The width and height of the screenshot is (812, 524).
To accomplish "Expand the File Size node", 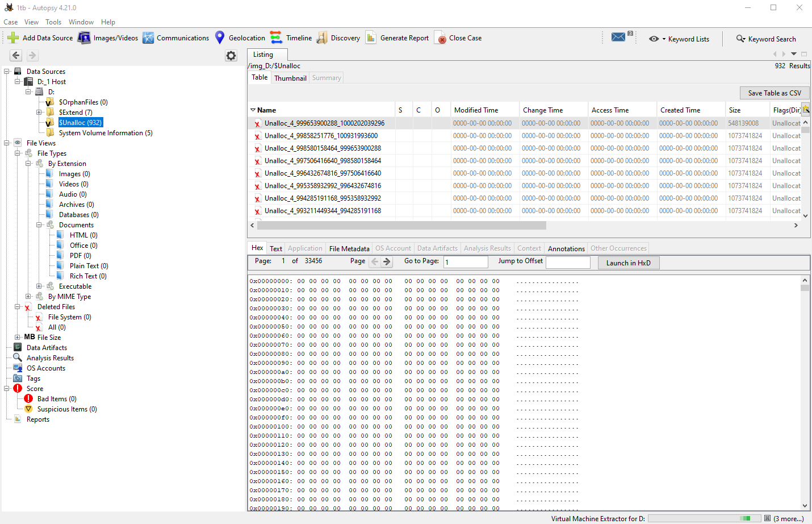I will [18, 338].
